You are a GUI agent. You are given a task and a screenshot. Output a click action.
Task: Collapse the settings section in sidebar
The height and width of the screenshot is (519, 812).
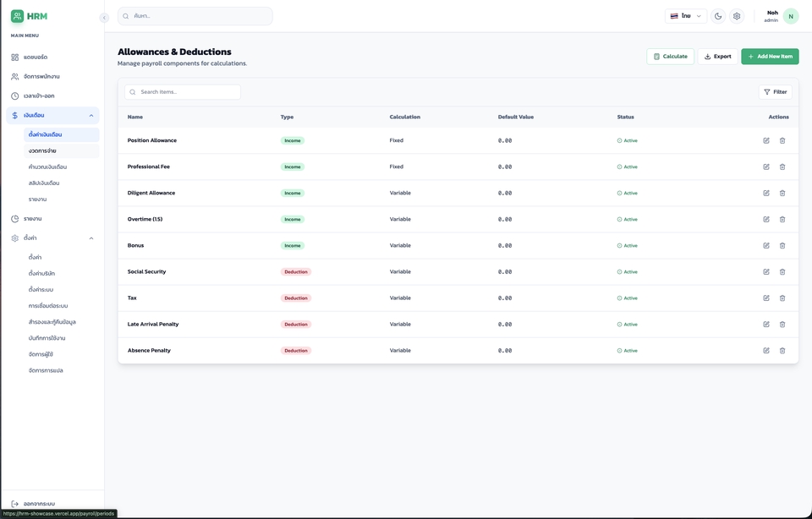tap(91, 238)
